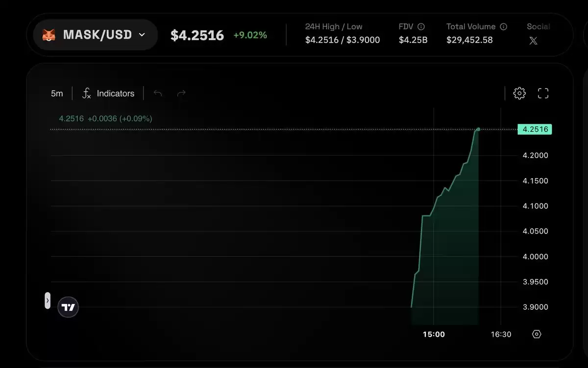588x368 pixels.
Task: Click the current price label 4.2516 on axis
Action: (x=535, y=130)
